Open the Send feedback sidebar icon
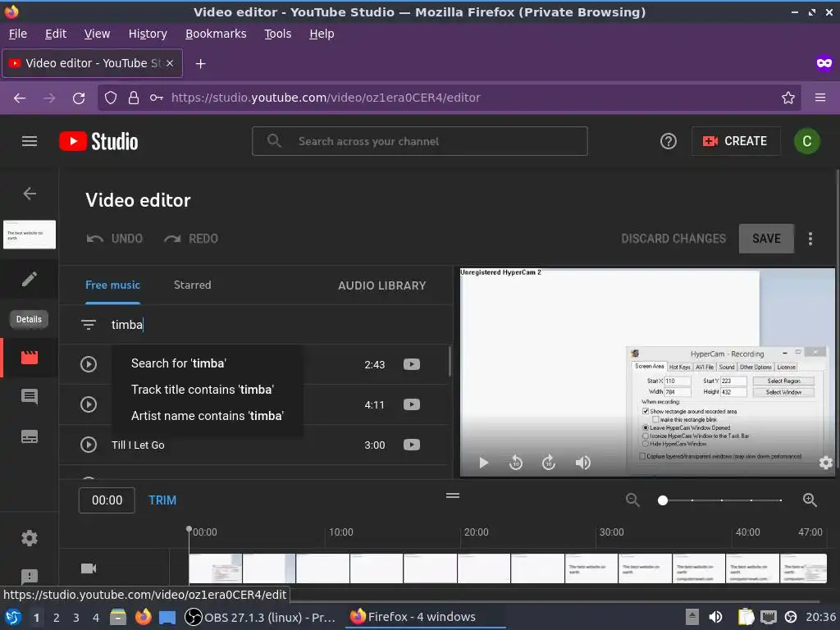 point(30,577)
